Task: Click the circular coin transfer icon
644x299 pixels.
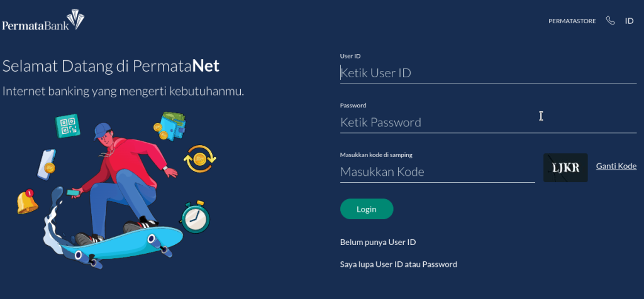Action: coord(199,160)
